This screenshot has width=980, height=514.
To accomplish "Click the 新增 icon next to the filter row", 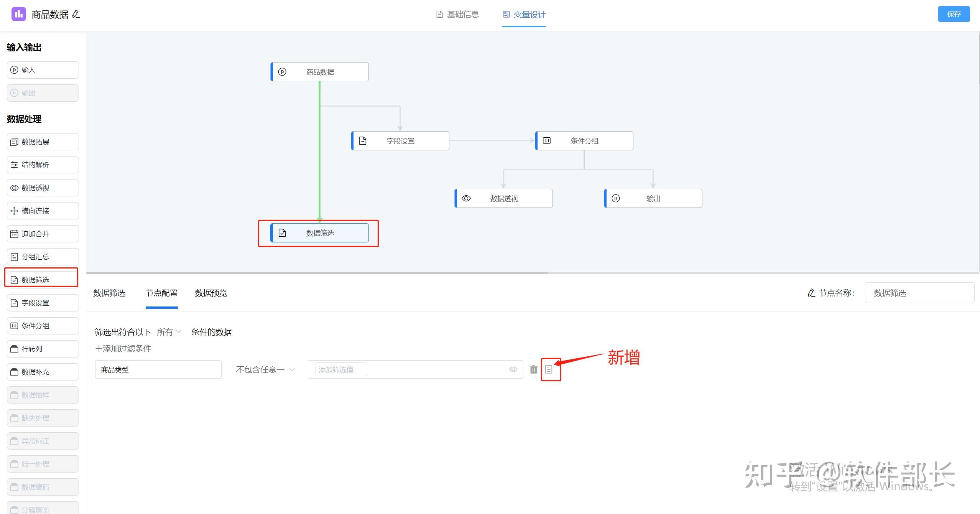I will click(x=551, y=369).
